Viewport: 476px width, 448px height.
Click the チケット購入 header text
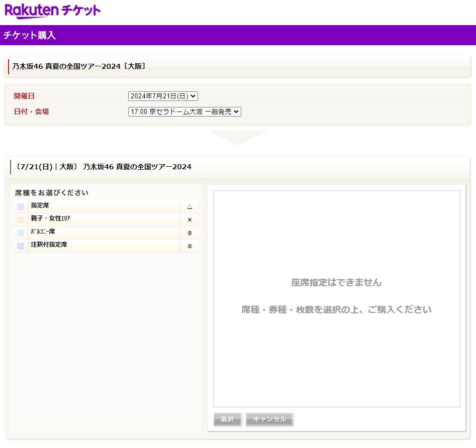pos(30,35)
